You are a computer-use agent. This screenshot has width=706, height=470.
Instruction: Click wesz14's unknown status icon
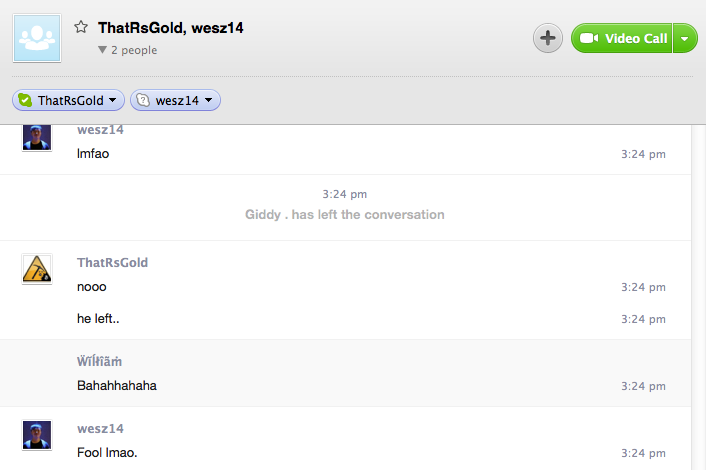143,100
